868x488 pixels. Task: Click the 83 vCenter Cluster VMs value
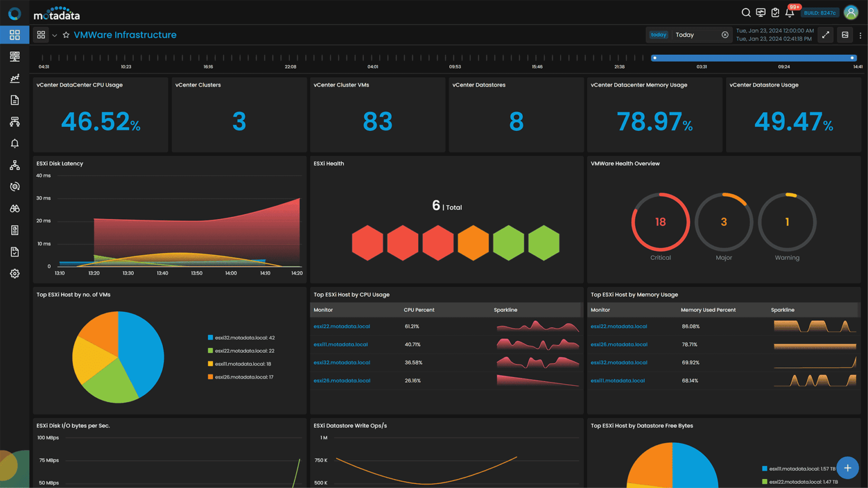click(377, 121)
